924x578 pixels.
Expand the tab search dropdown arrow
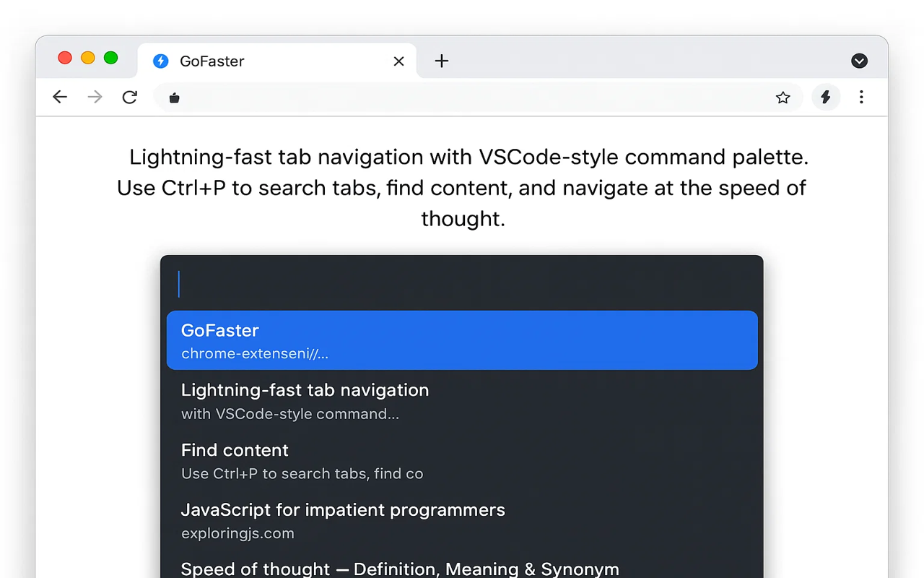[859, 61]
